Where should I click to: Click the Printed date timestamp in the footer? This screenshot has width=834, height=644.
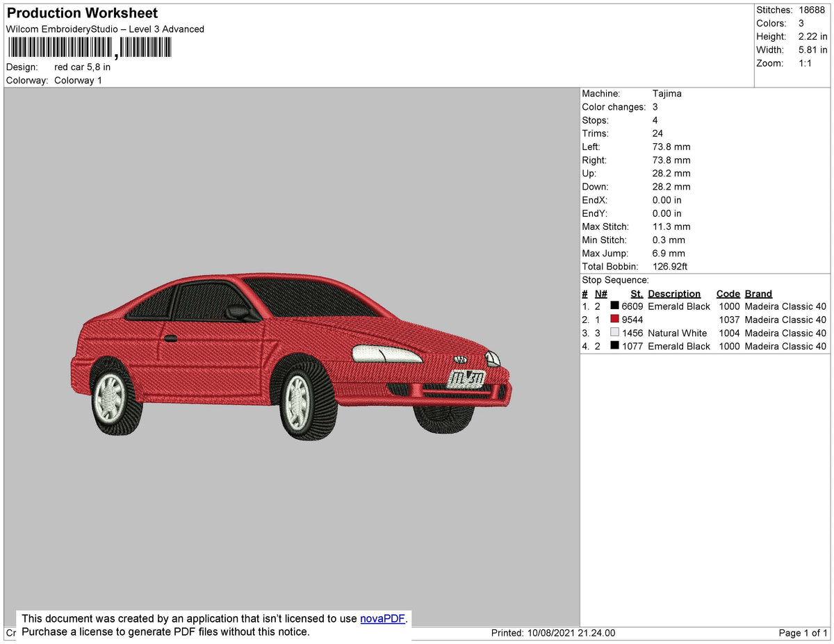[553, 633]
